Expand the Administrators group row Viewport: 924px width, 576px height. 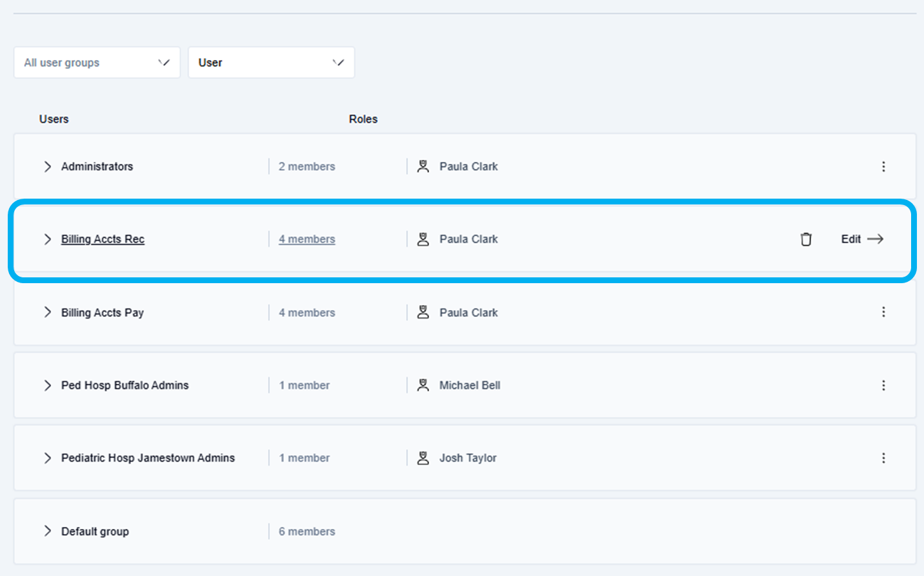point(47,166)
